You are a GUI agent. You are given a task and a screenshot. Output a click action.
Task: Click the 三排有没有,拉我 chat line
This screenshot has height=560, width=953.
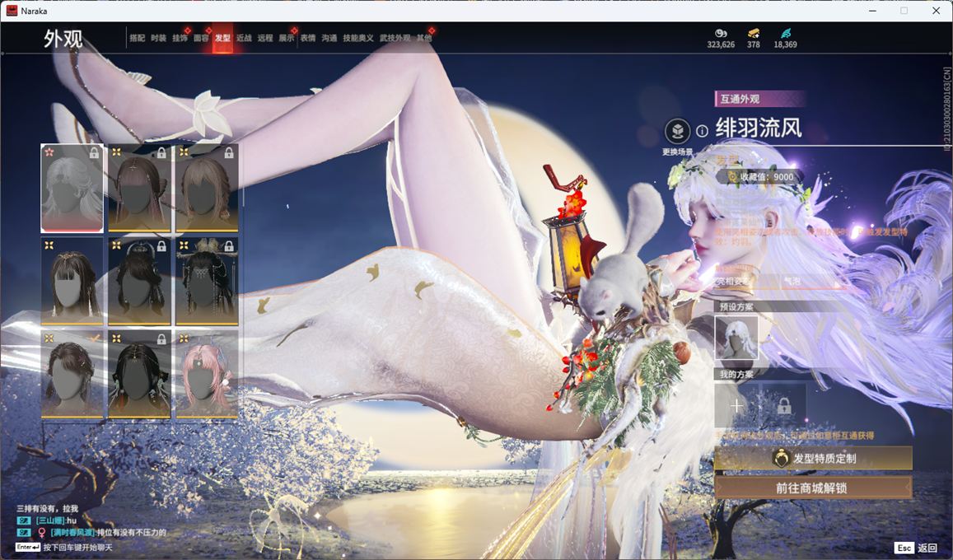point(48,508)
